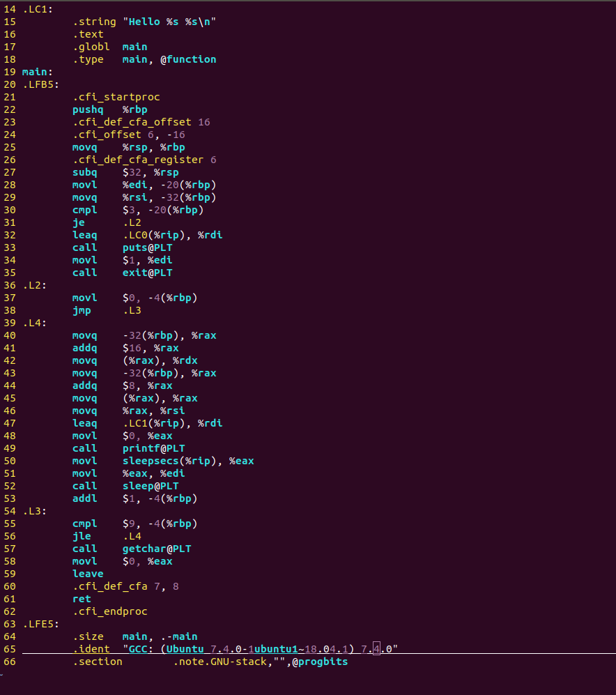
Task: Click the .text directive on line 16
Action: 88,34
